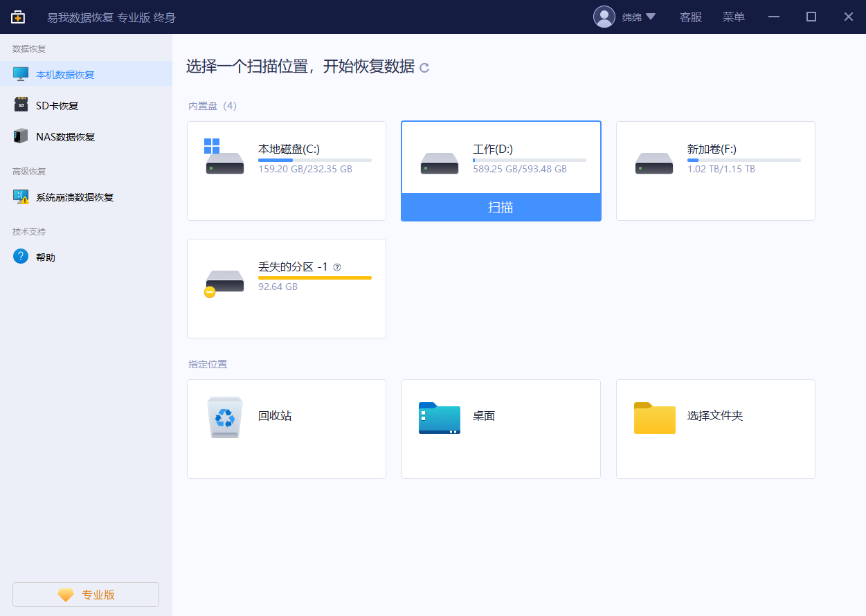Click the 桌面 desktop scan icon
The height and width of the screenshot is (616, 866).
439,417
